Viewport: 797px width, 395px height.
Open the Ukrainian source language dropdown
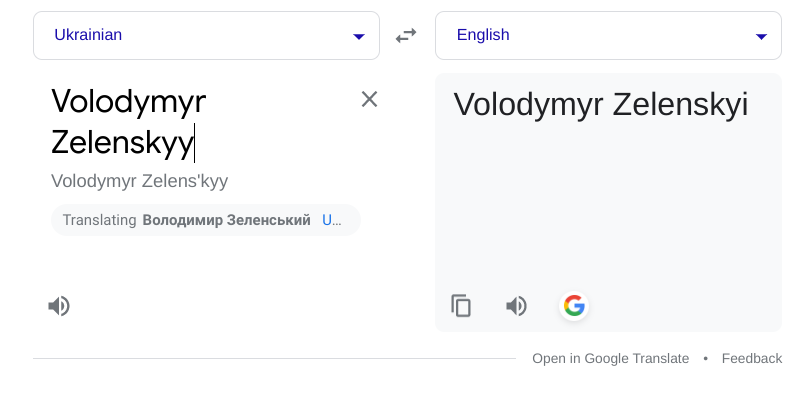(x=206, y=36)
